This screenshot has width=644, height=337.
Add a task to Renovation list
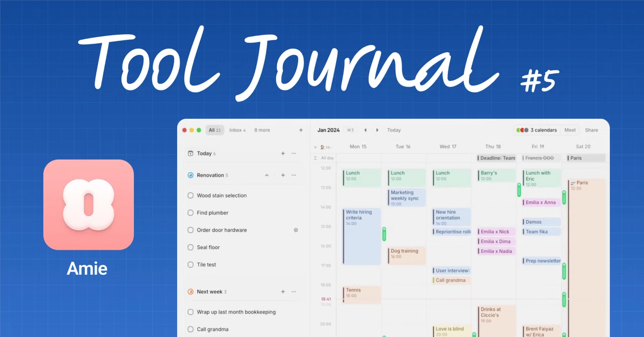click(x=283, y=175)
